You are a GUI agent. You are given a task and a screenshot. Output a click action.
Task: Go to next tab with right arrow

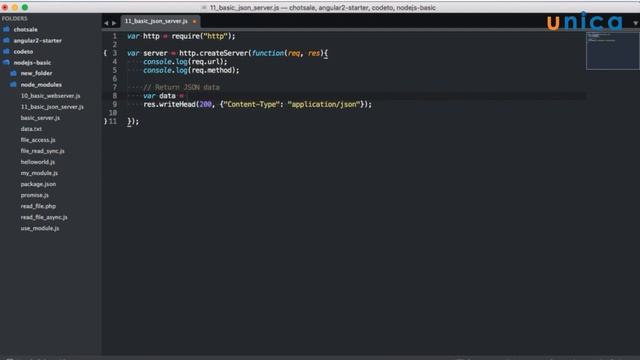[x=114, y=23]
